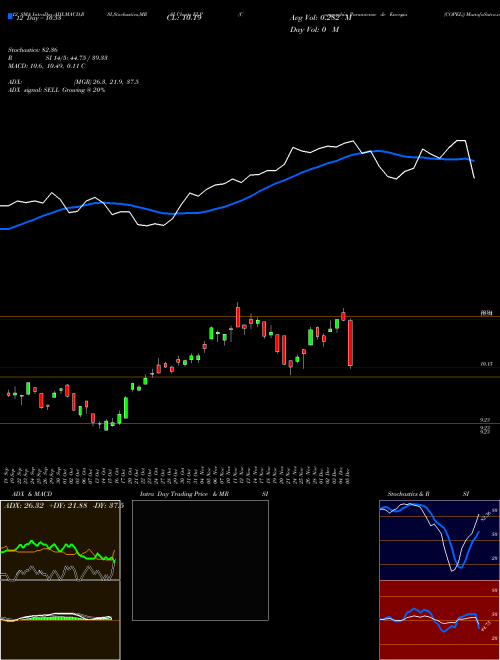Click the '(MGR) 26.3, 21.9, 37.5' ADX values
The height and width of the screenshot is (660, 500).
point(106,82)
